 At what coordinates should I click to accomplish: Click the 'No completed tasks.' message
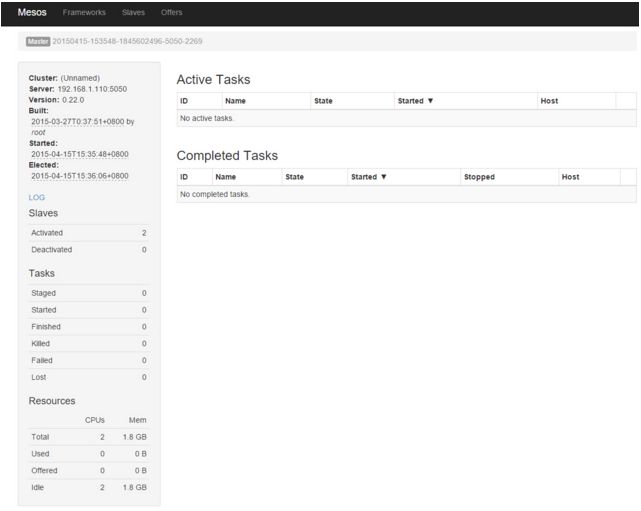point(215,194)
